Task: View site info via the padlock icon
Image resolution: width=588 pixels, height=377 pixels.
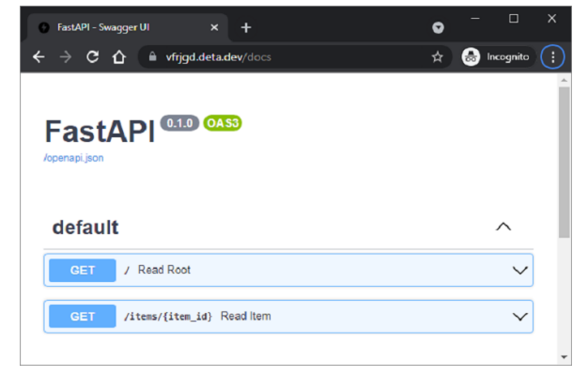Action: point(152,56)
